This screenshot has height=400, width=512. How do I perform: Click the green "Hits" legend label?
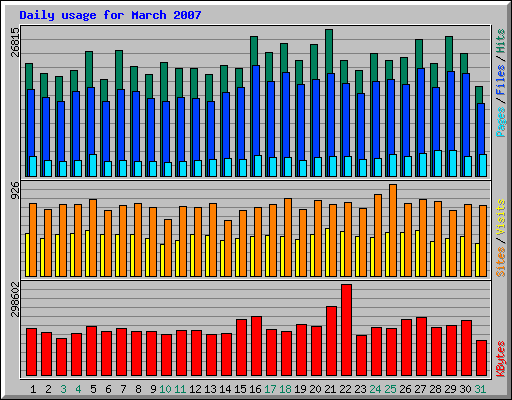(501, 41)
